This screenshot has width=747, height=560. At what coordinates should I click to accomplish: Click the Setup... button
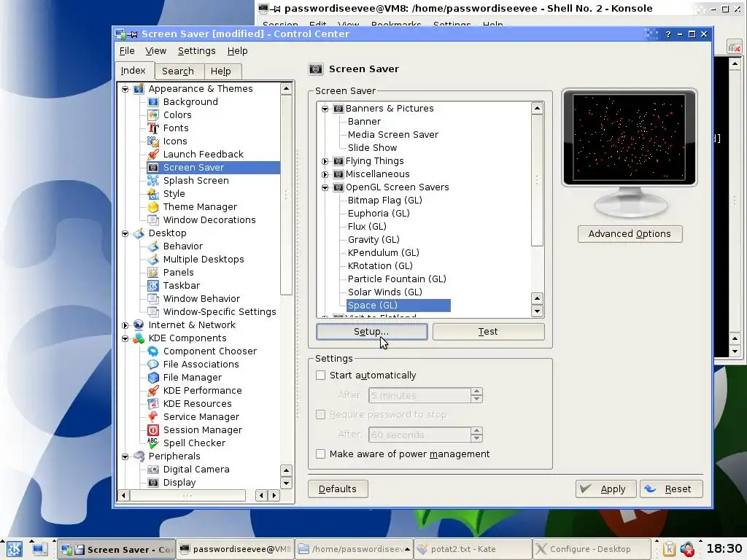371,332
